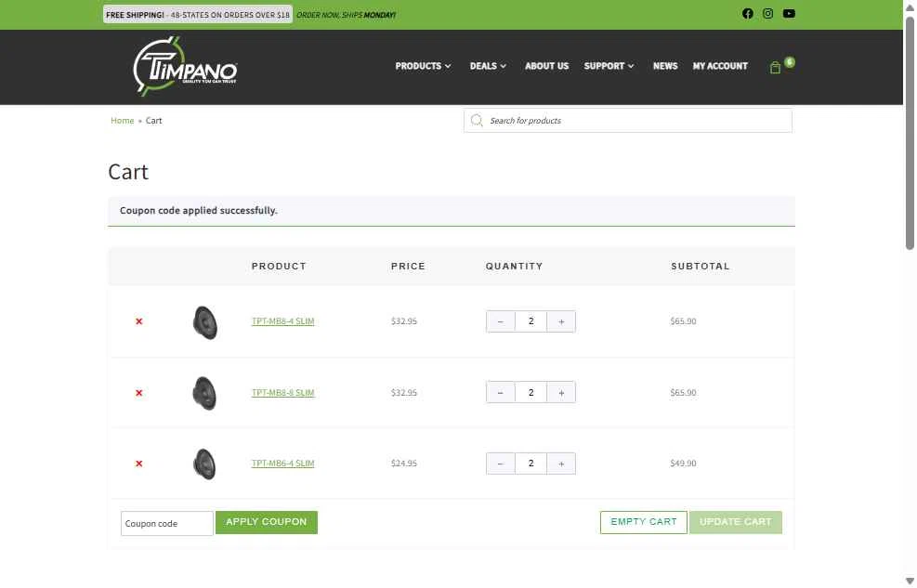Click the TPT-MB6-4 SLIM quantity field
The image size is (917, 588).
(x=531, y=464)
